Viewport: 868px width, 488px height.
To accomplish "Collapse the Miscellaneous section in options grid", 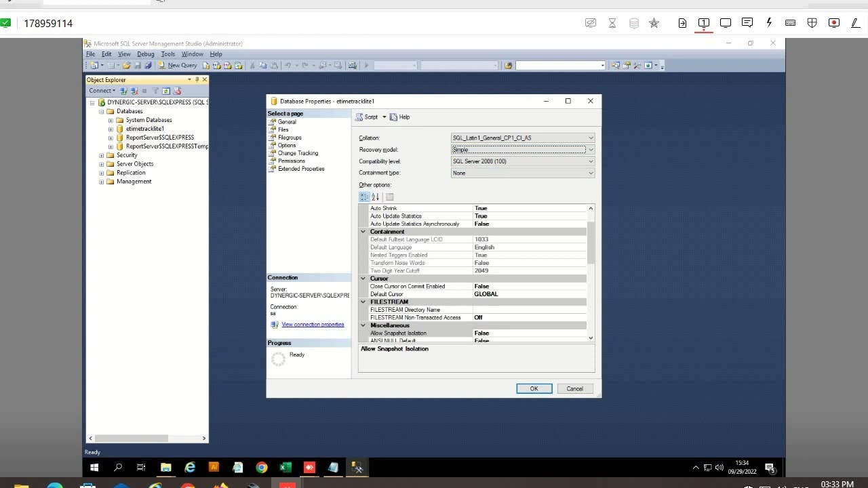I will 363,325.
